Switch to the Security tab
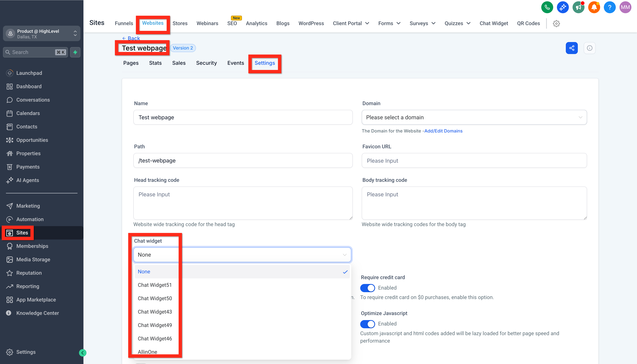 [206, 63]
